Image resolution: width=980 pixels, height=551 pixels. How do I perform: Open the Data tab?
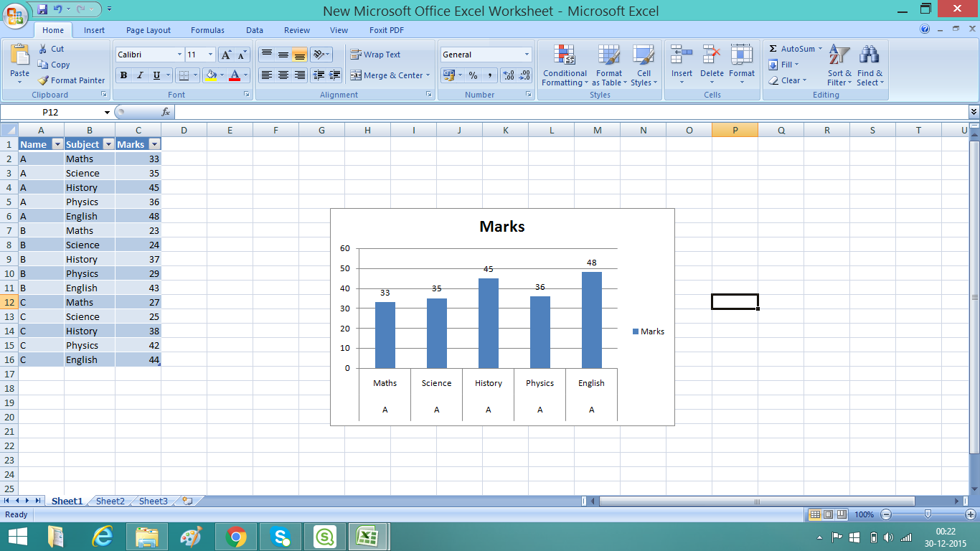255,30
